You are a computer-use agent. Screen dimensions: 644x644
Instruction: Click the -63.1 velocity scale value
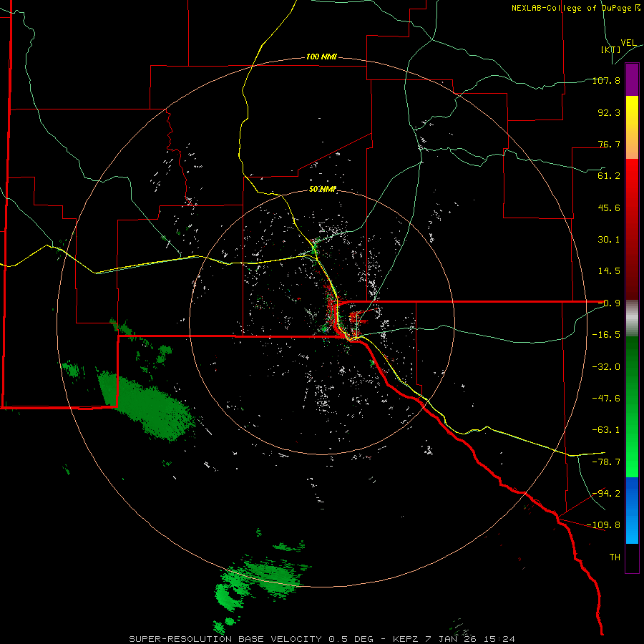pos(606,430)
